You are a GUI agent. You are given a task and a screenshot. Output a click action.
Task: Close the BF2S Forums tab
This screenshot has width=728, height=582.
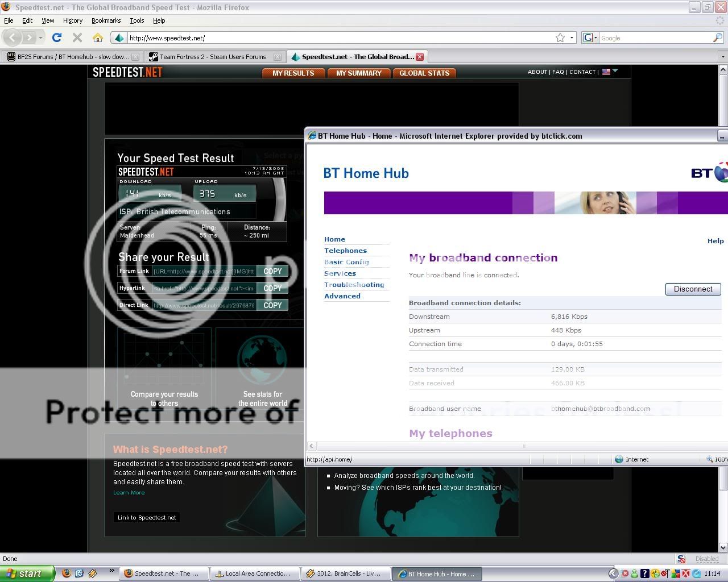(135, 57)
